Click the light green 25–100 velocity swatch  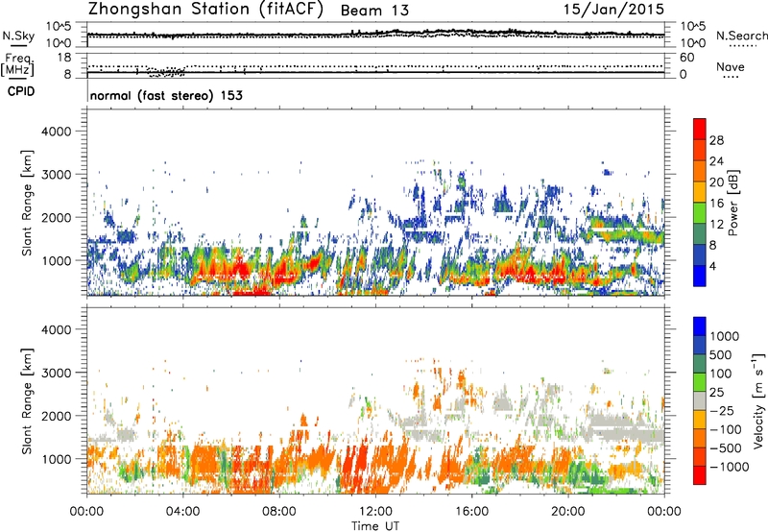point(700,382)
